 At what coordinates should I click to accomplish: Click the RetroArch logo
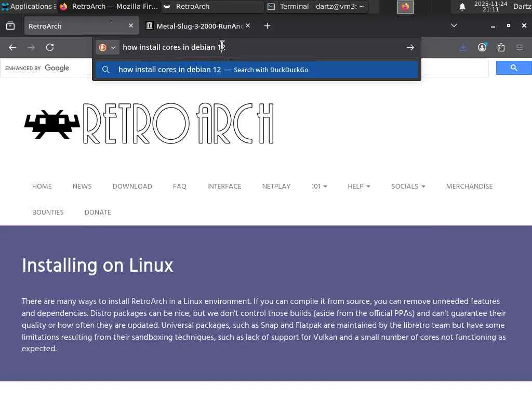tap(149, 124)
